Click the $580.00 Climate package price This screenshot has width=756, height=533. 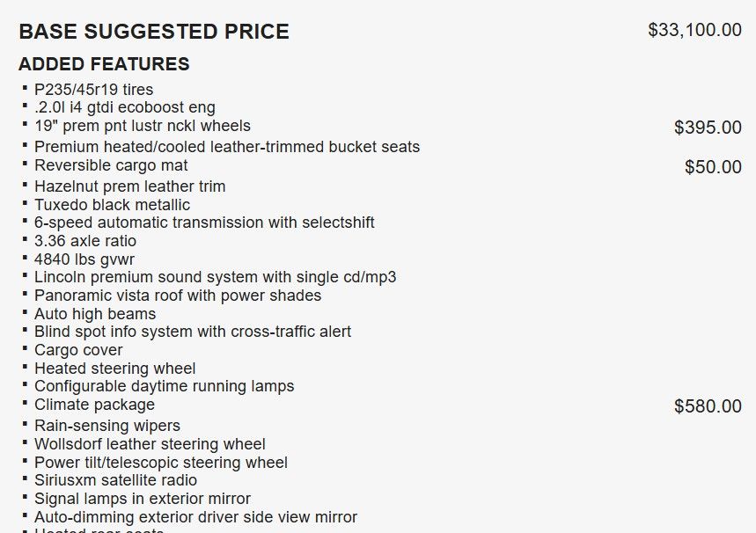pyautogui.click(x=708, y=406)
